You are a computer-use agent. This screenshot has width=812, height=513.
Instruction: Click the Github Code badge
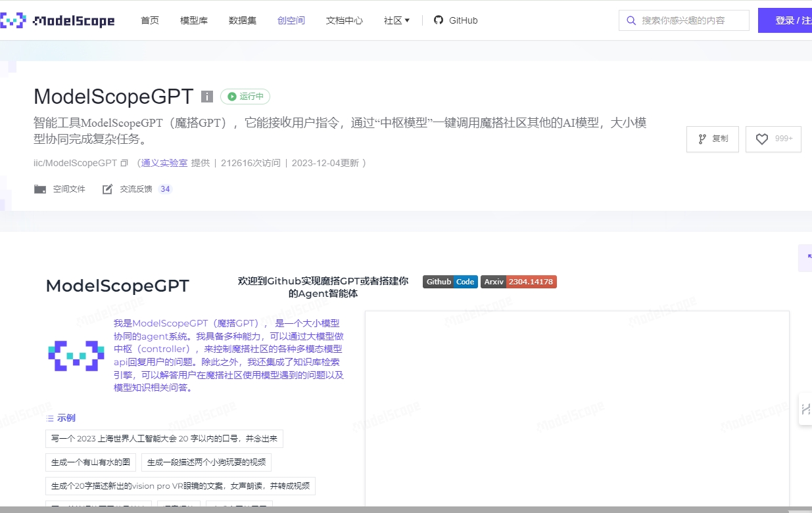tap(450, 282)
